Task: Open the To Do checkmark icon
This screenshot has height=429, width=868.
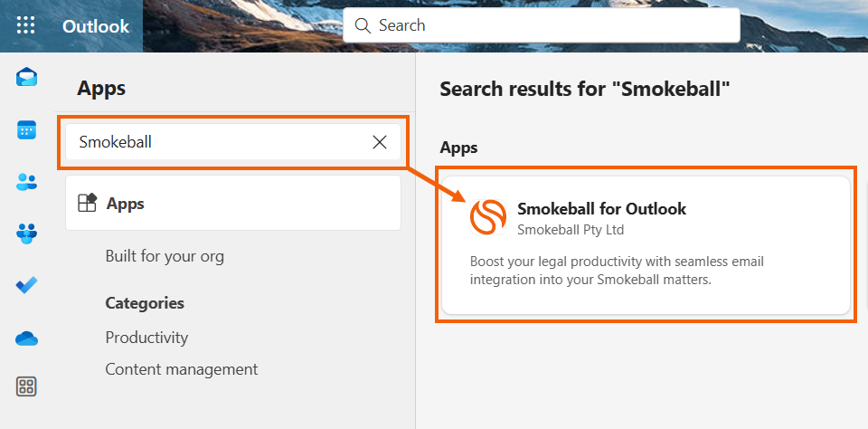Action: [26, 285]
